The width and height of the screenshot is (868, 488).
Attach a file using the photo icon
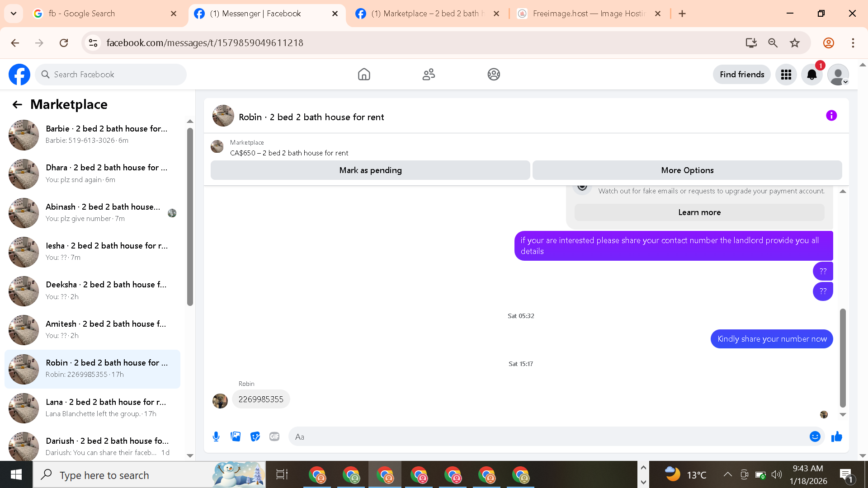pos(236,436)
